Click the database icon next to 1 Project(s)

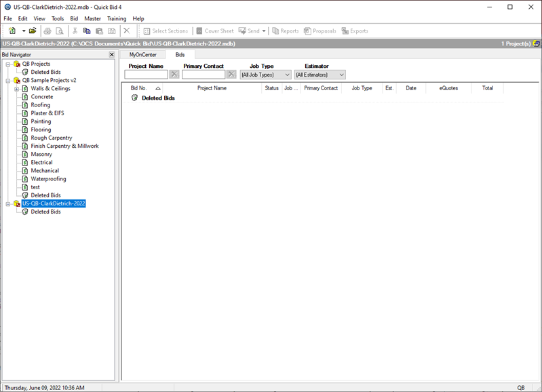click(537, 43)
